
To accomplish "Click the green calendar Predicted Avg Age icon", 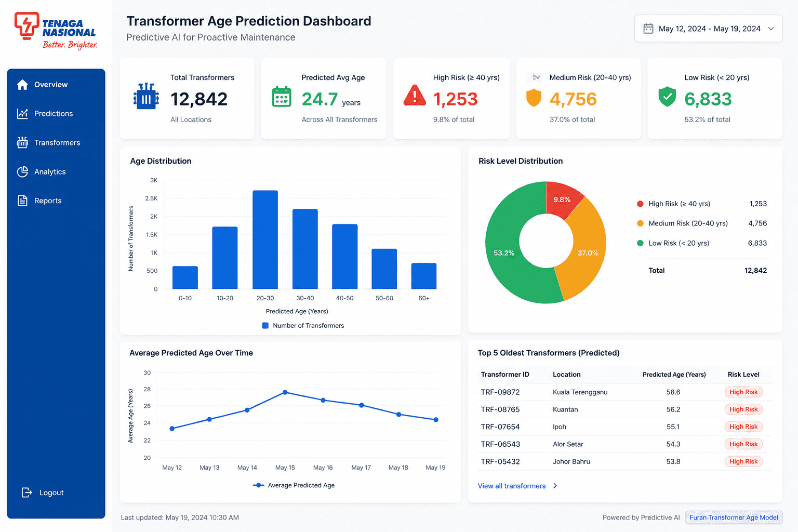I will pyautogui.click(x=282, y=97).
